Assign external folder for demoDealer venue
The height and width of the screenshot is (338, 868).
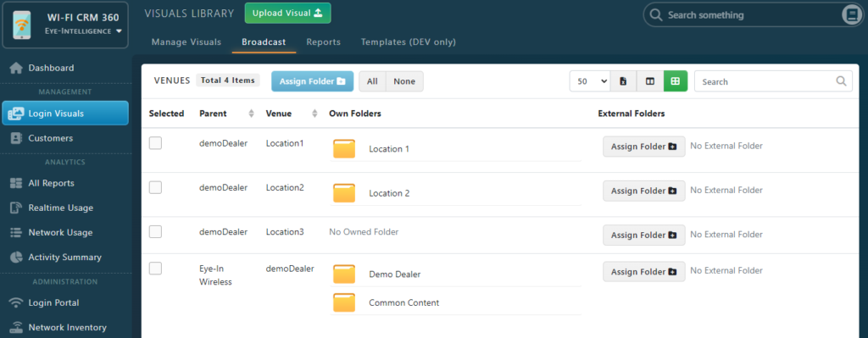pos(644,272)
